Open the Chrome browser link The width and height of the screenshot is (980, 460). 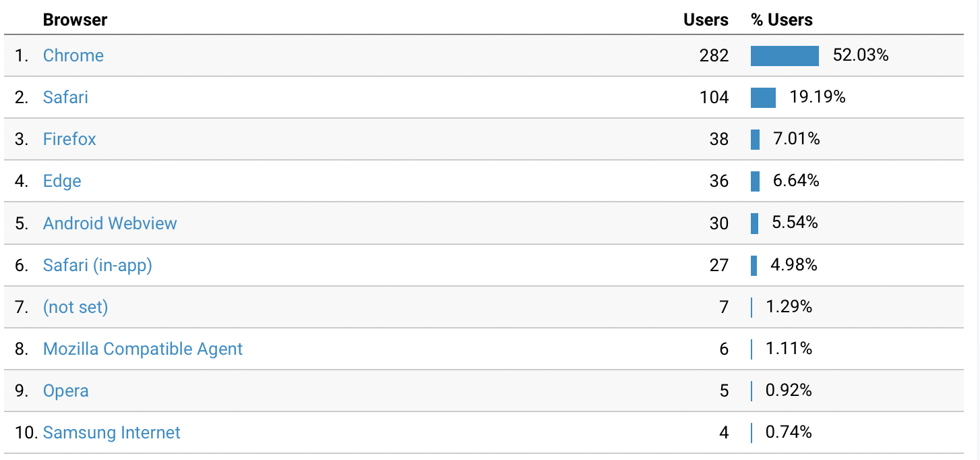pyautogui.click(x=73, y=55)
